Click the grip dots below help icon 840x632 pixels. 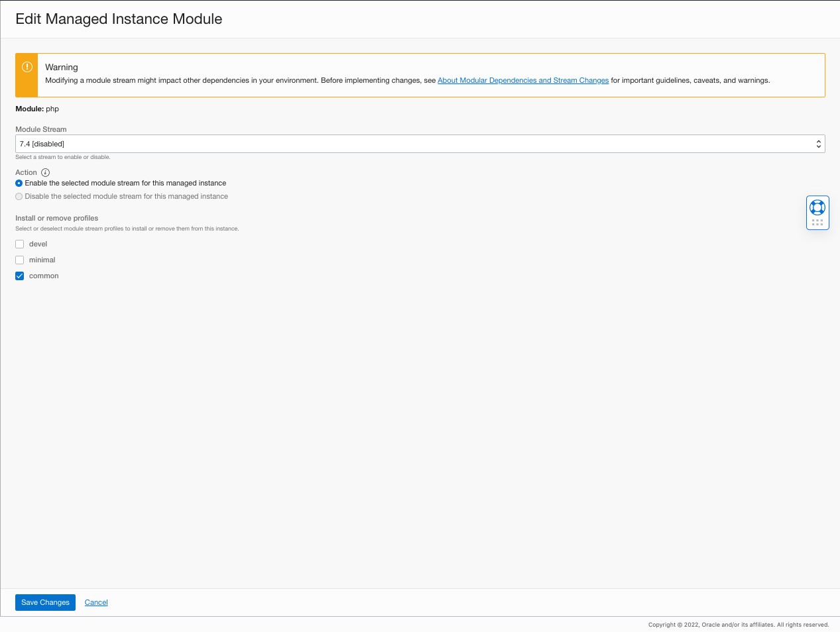click(x=817, y=223)
